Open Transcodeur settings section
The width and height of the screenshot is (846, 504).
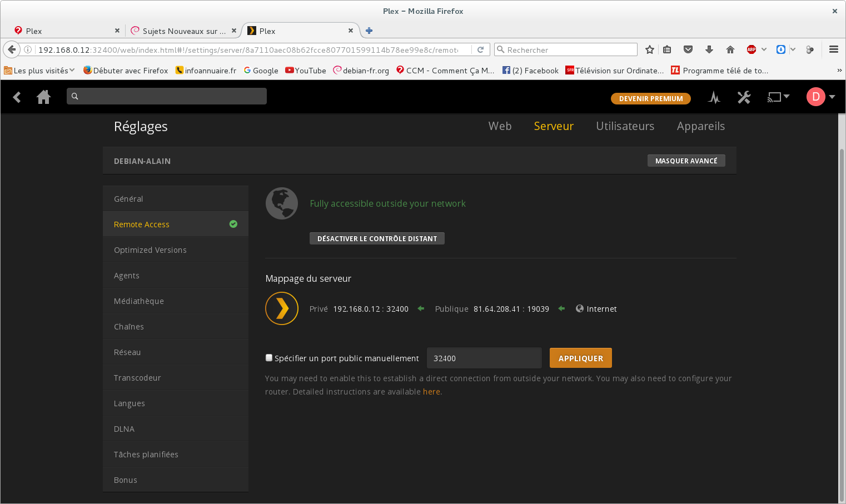coord(176,377)
